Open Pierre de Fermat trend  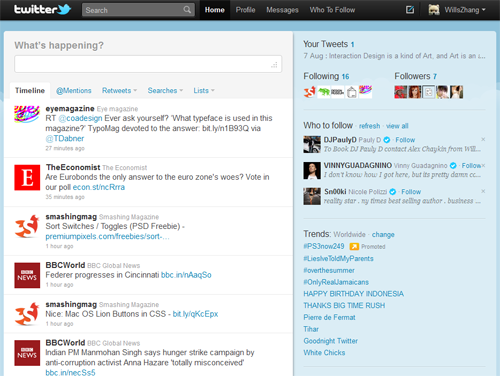(x=329, y=317)
